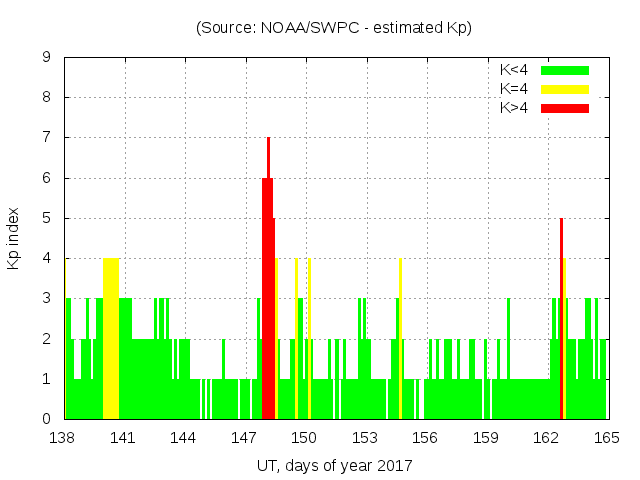The height and width of the screenshot is (480, 640).
Task: Click the thin yellow bar near day 155
Action: (400, 340)
